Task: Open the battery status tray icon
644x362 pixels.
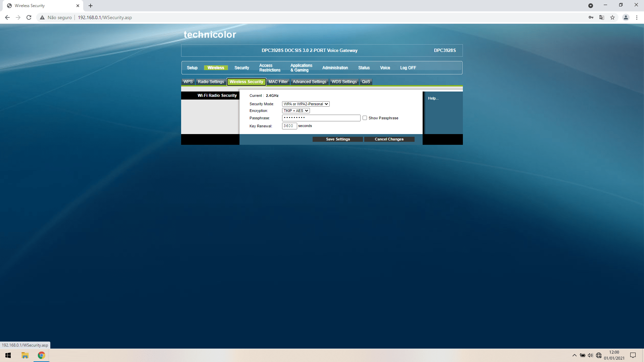Action: 583,355
